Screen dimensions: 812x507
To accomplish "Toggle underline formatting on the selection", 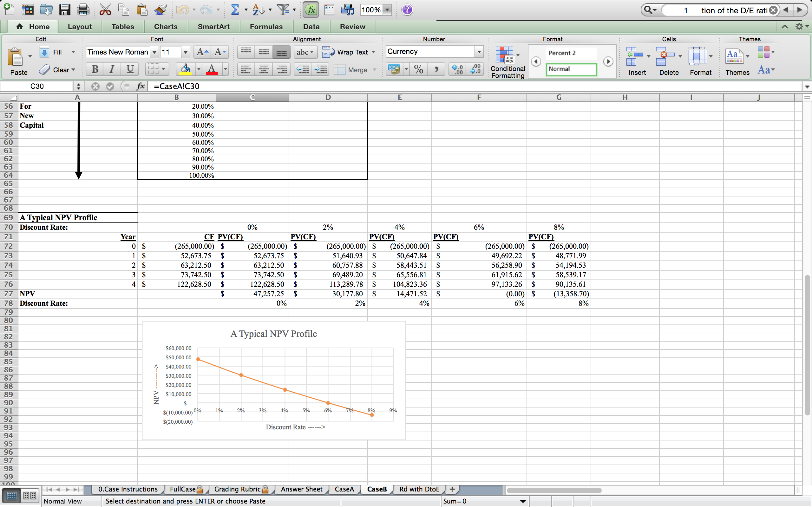I will tap(130, 69).
